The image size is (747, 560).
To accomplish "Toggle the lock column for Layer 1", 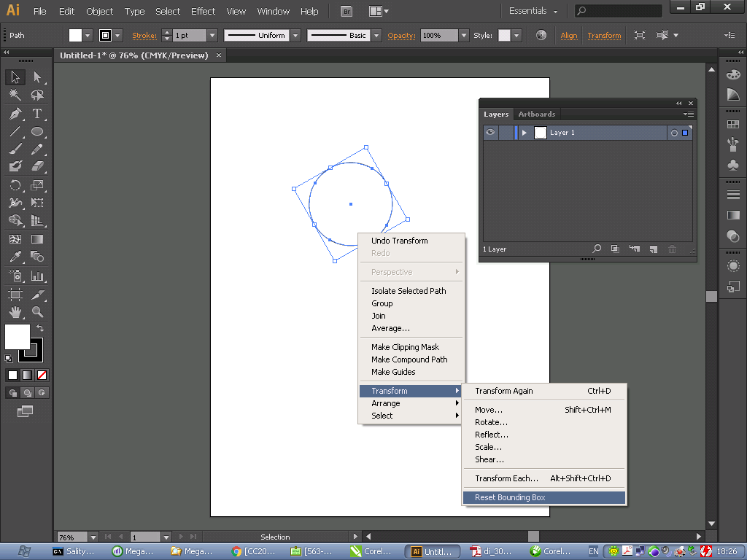I will [x=506, y=133].
